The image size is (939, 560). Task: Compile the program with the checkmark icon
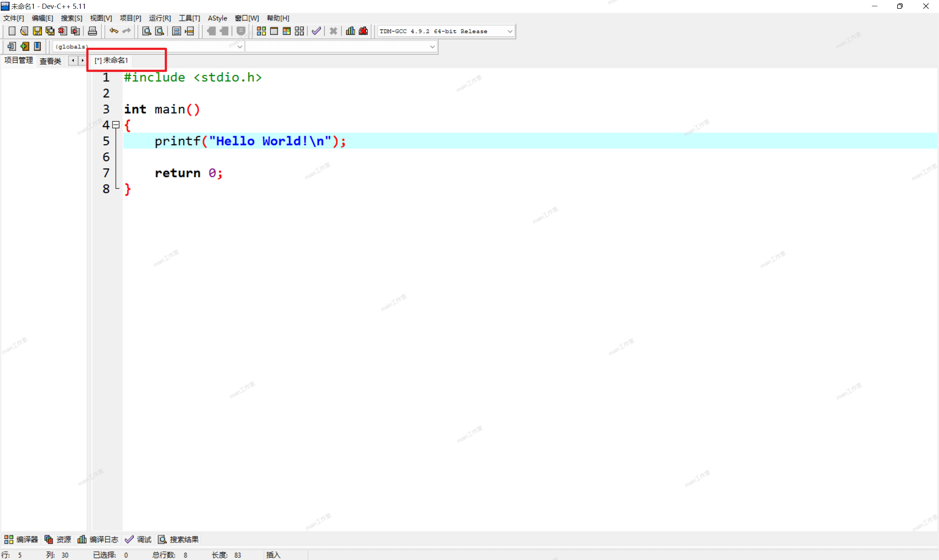click(x=317, y=31)
